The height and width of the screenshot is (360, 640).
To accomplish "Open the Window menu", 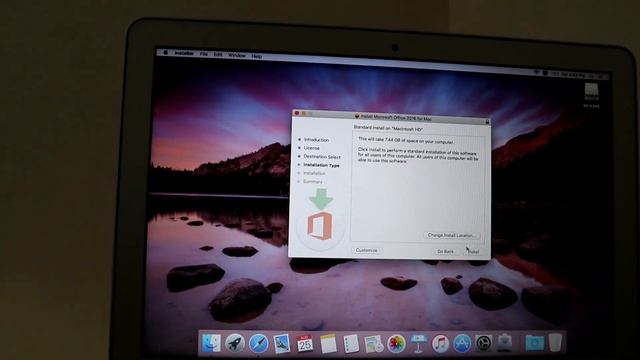I will coord(237,55).
